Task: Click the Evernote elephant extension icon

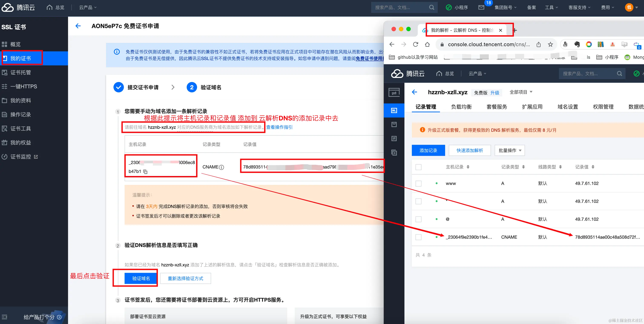Action: [577, 44]
